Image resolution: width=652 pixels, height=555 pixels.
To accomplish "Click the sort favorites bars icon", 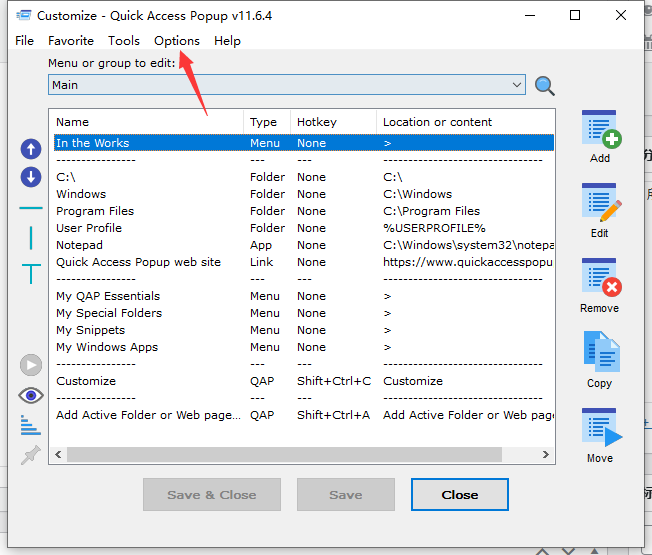I will tap(31, 425).
